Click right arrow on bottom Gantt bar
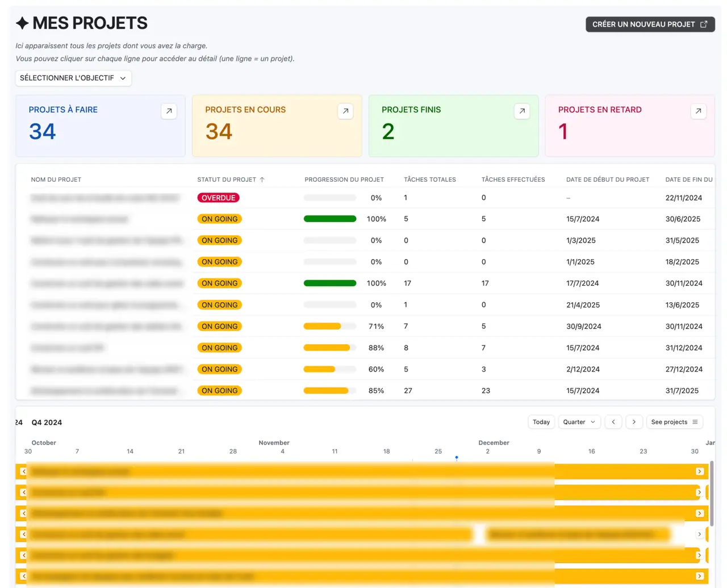The width and height of the screenshot is (727, 588). tap(700, 576)
